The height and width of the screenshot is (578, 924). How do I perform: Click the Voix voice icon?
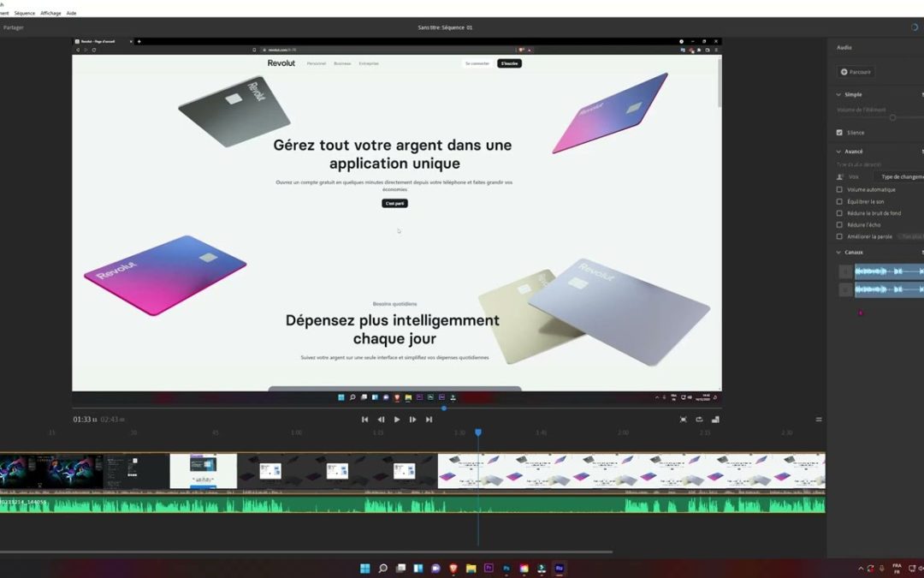click(x=840, y=177)
